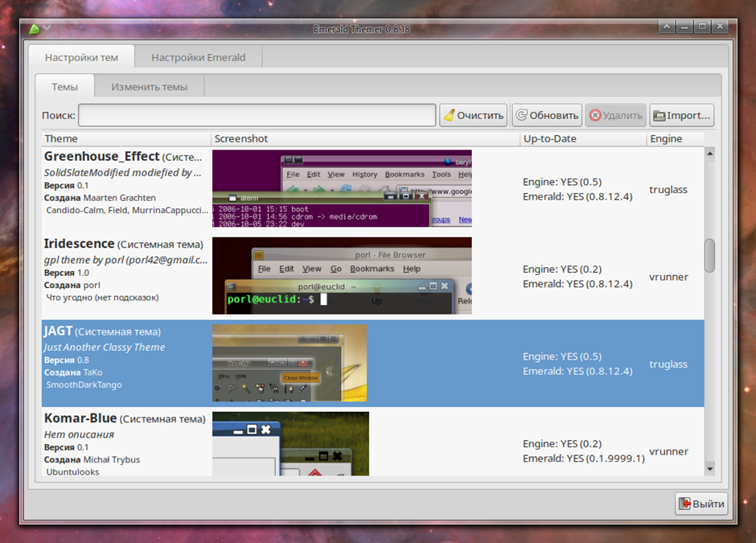
Task: Click the Emerald gem icon in title bar
Action: click(34, 30)
